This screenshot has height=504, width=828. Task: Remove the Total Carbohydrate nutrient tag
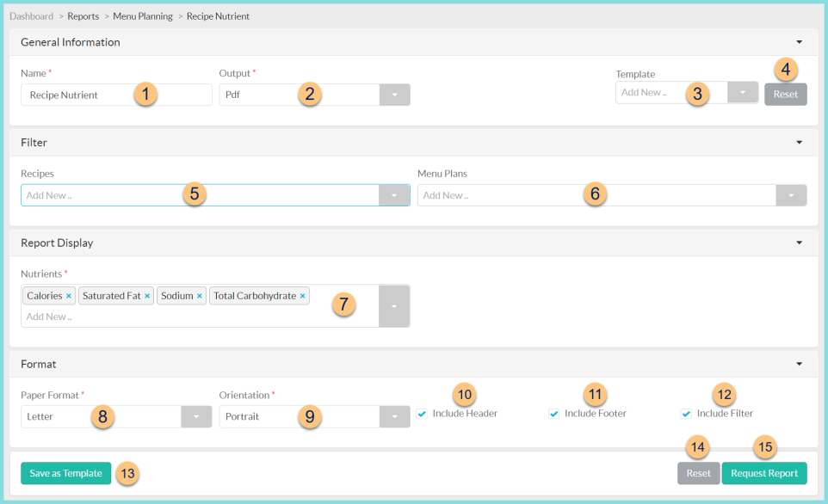pos(302,295)
